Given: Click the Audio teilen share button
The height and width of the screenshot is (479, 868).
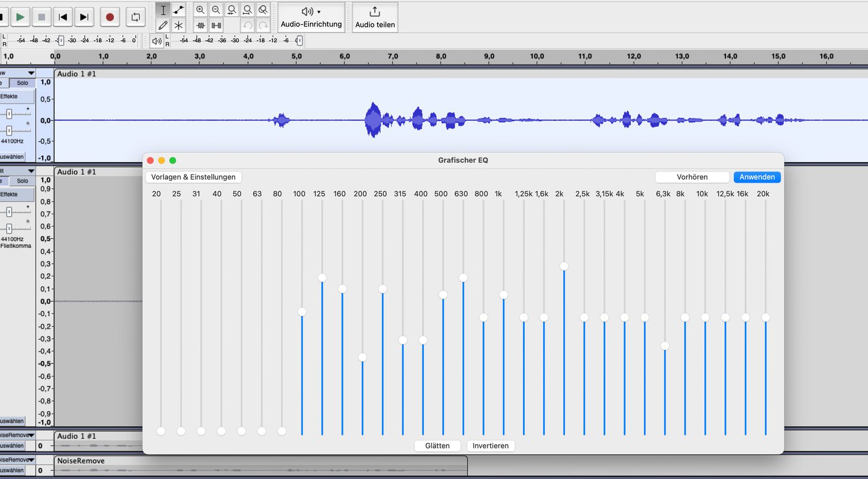Looking at the screenshot, I should (x=375, y=17).
